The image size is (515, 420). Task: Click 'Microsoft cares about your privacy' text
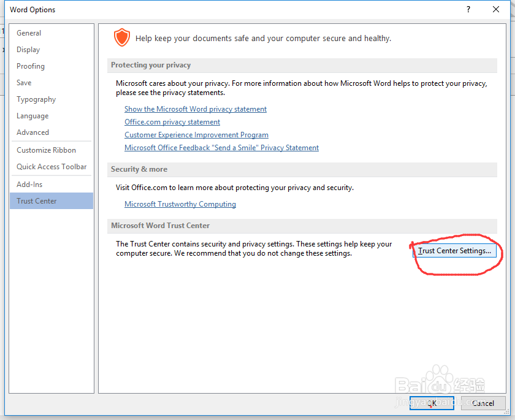pos(302,88)
